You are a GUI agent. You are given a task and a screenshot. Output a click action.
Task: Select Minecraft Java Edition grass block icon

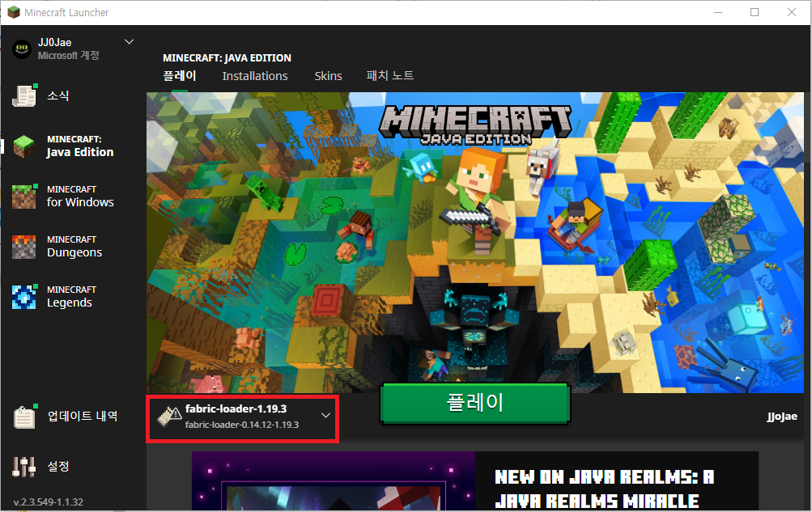[23, 146]
